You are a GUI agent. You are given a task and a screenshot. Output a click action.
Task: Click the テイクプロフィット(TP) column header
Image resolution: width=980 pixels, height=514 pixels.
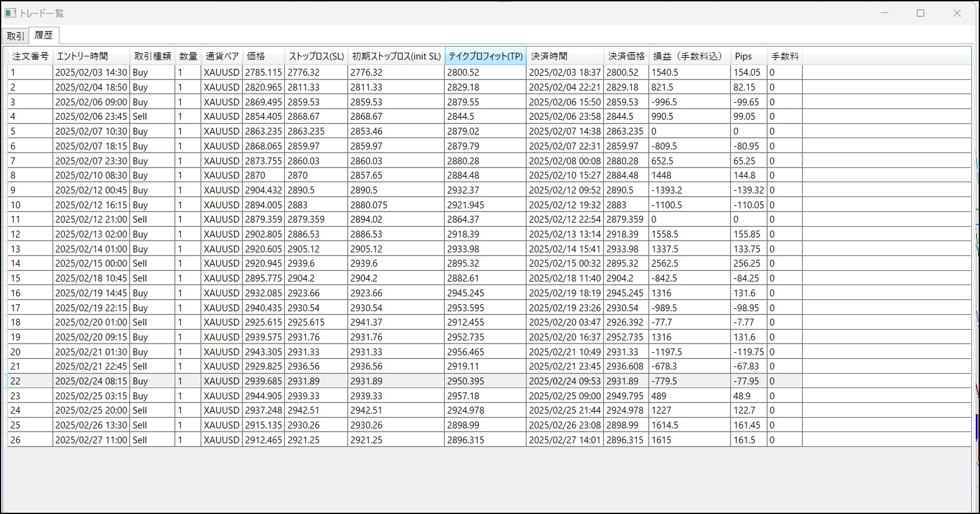(485, 56)
